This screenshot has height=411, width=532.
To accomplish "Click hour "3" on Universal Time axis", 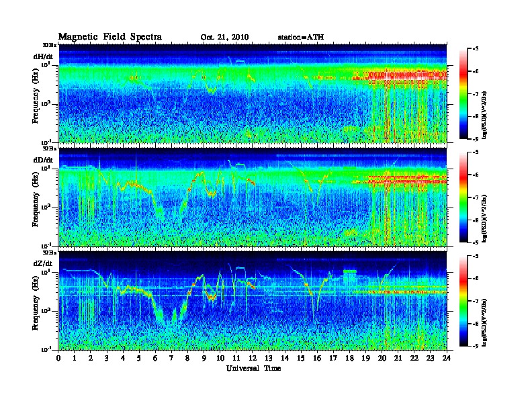I will coord(107,358).
